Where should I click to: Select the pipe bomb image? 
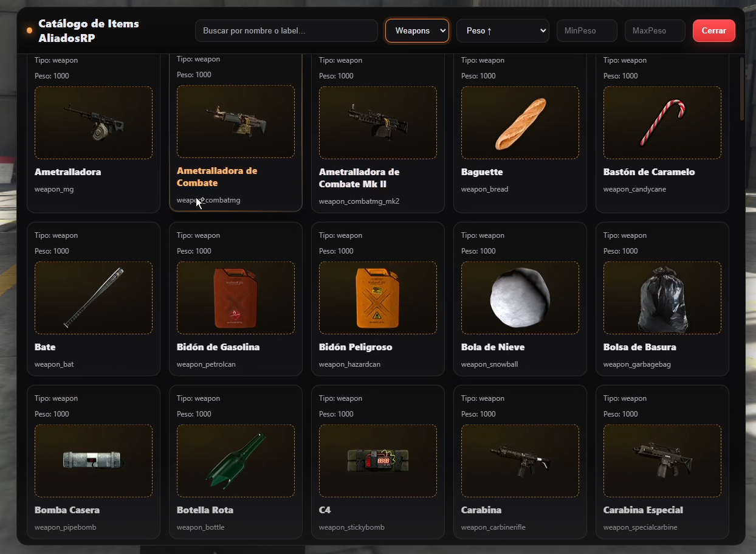tap(94, 460)
